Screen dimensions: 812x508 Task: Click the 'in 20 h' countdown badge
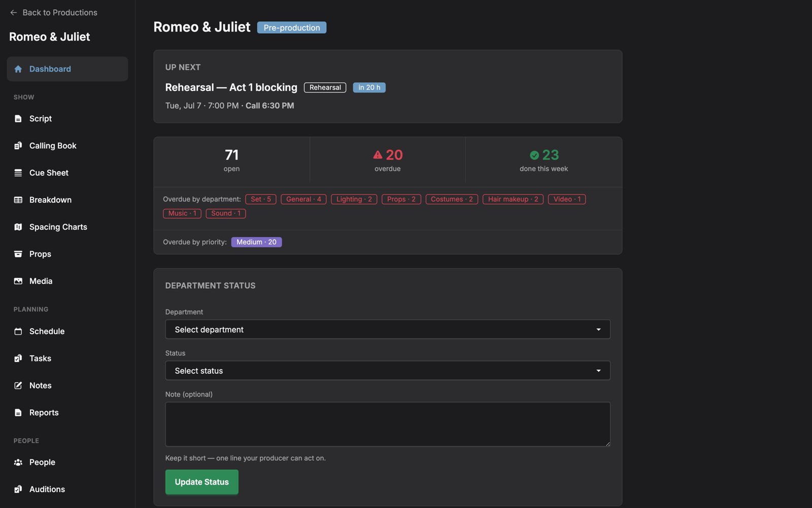coord(369,87)
